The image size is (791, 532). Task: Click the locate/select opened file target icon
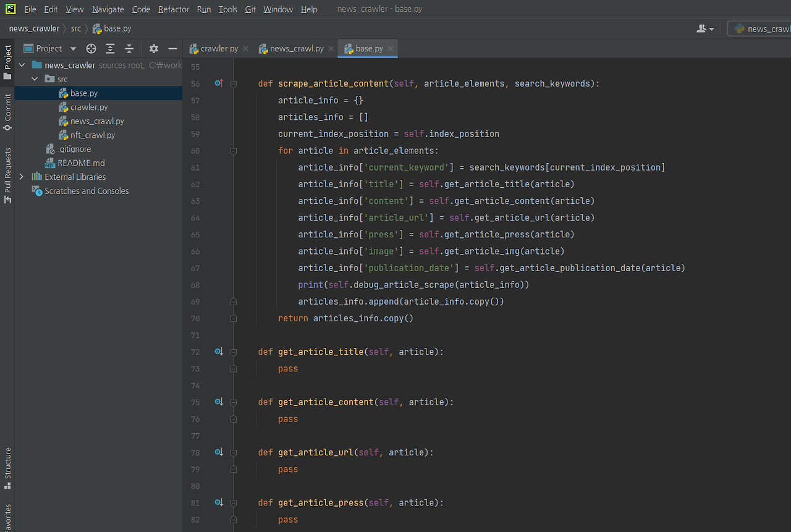(x=91, y=49)
